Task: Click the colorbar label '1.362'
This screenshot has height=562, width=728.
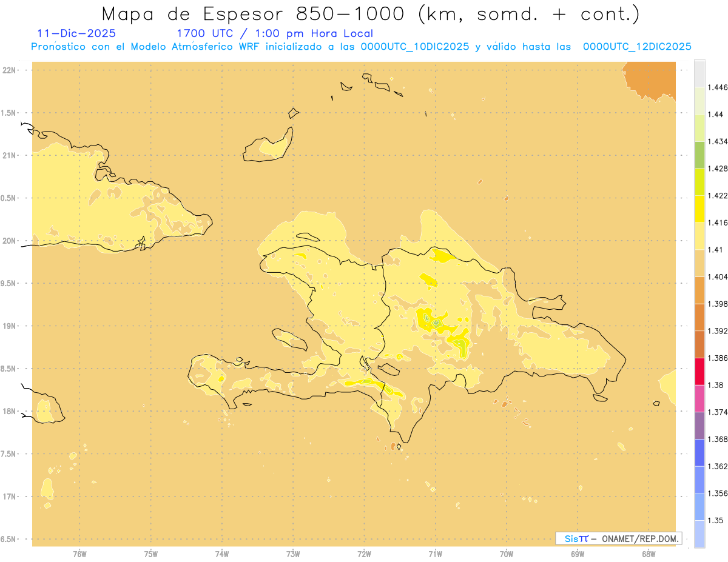Action: pos(718,466)
